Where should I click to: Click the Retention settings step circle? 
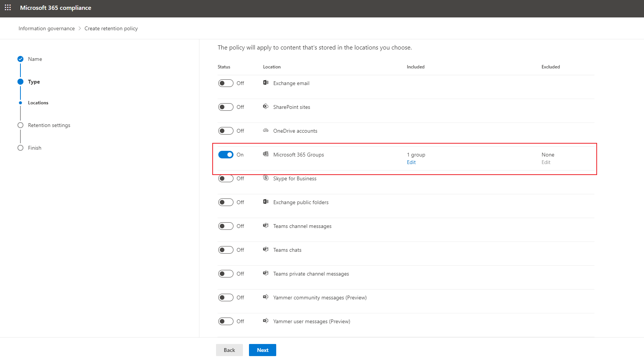click(20, 125)
